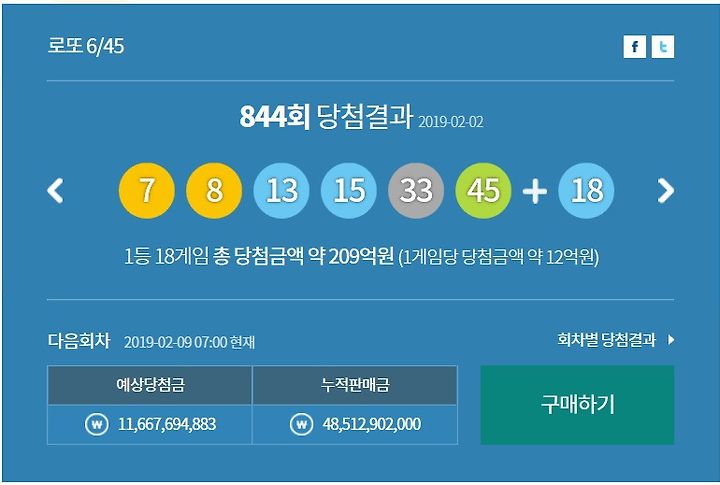Go to next draw with right arrow
This screenshot has width=720, height=485.
(665, 191)
